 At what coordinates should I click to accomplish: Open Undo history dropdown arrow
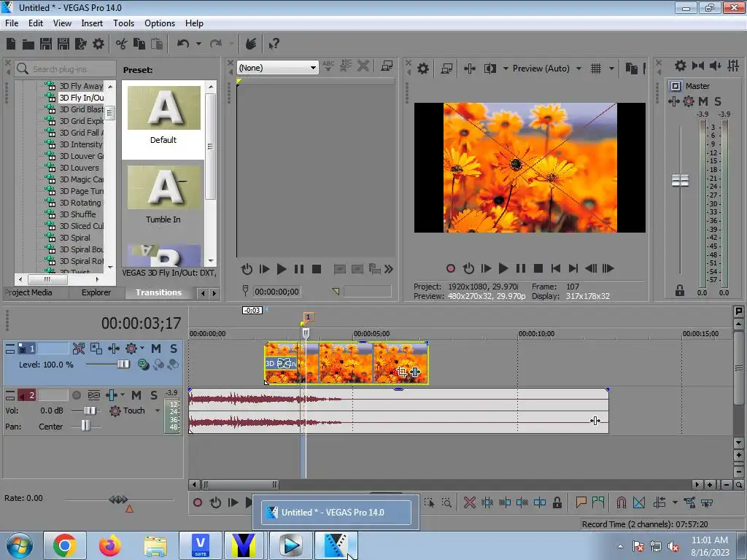pyautogui.click(x=198, y=44)
